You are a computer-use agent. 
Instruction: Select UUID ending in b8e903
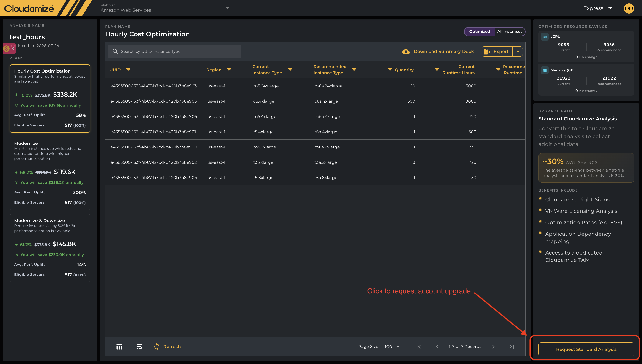click(x=153, y=86)
